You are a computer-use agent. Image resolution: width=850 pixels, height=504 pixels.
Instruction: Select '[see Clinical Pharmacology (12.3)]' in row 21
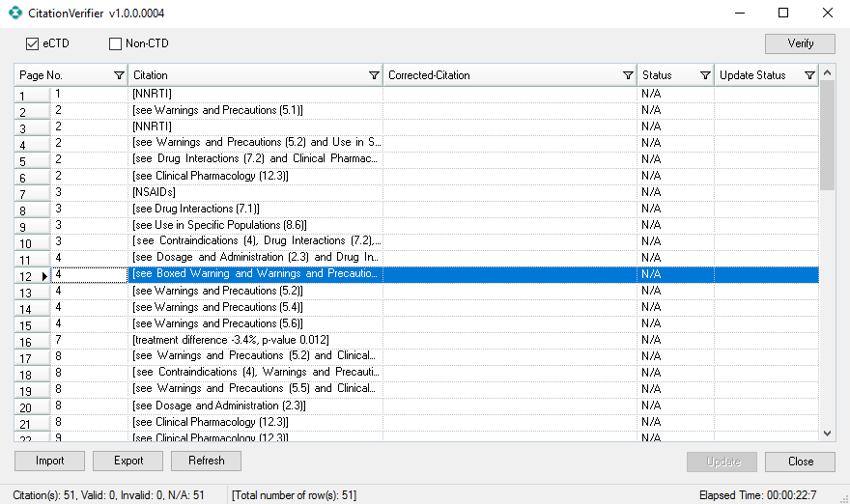click(255, 422)
